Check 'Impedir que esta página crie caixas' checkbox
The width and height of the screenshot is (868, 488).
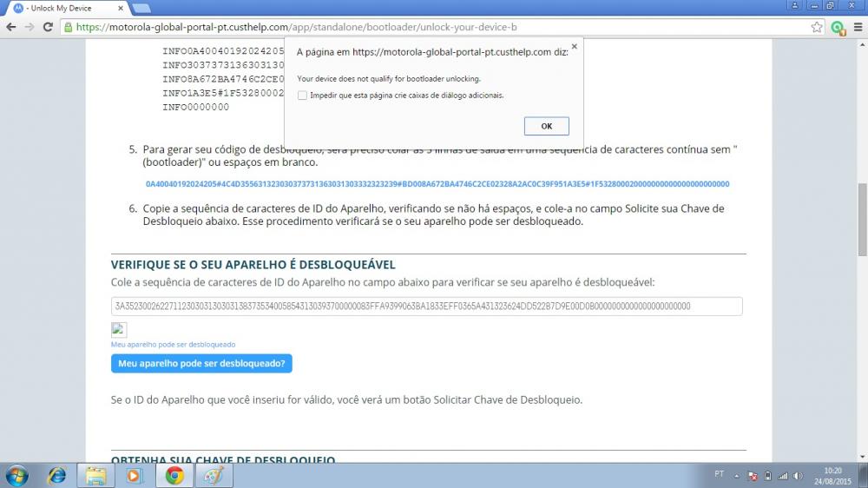tap(302, 96)
